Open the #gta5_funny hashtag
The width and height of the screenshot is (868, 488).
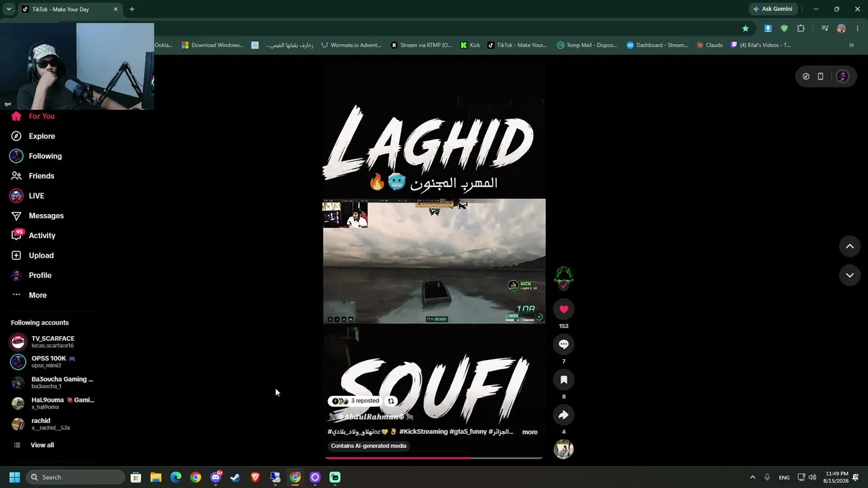tap(468, 432)
